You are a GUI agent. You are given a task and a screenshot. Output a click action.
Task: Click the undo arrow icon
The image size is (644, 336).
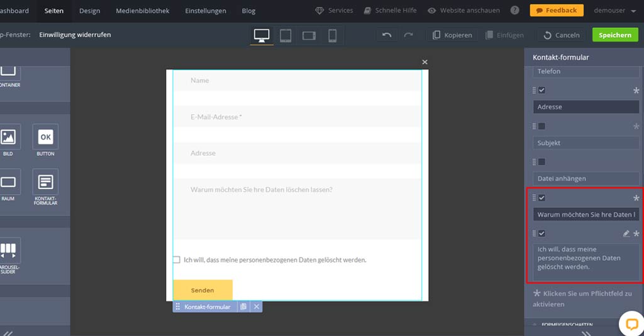click(x=387, y=35)
